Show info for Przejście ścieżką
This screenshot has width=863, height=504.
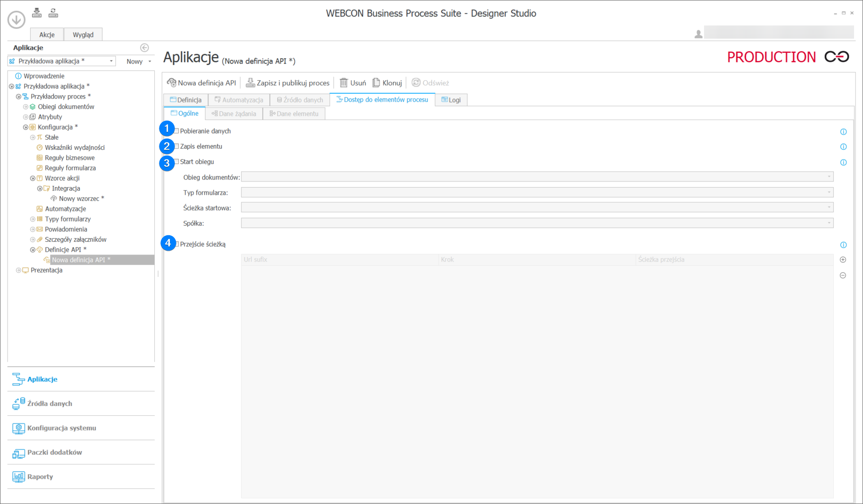point(843,245)
